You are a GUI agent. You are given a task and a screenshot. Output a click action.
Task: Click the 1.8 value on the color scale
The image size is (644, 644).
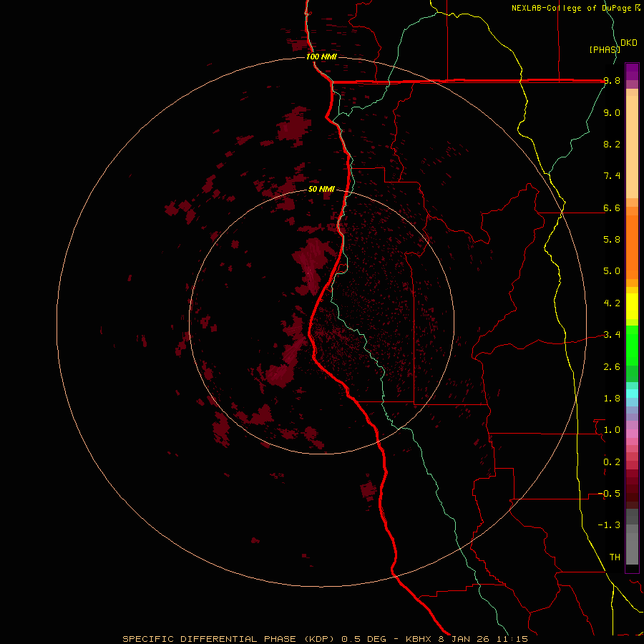[x=612, y=399]
